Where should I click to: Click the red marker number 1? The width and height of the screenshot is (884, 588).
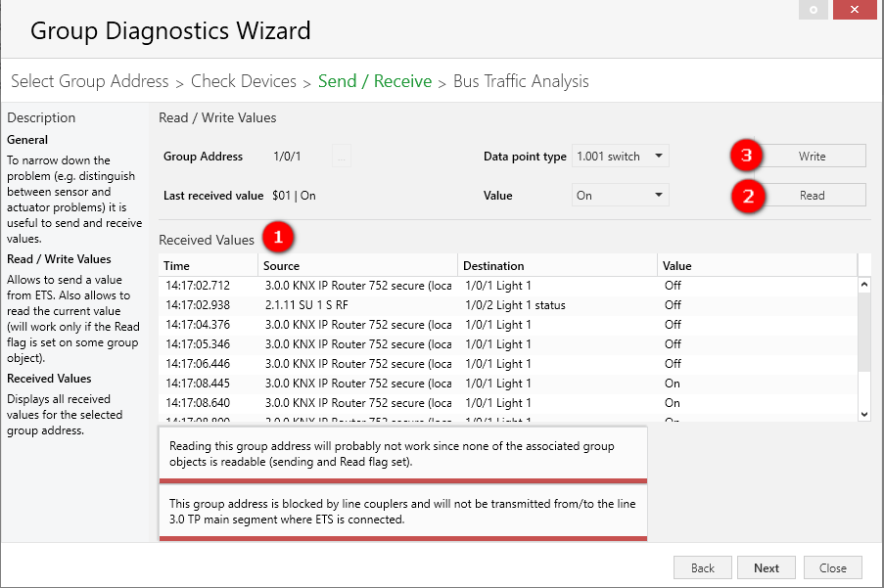[278, 237]
